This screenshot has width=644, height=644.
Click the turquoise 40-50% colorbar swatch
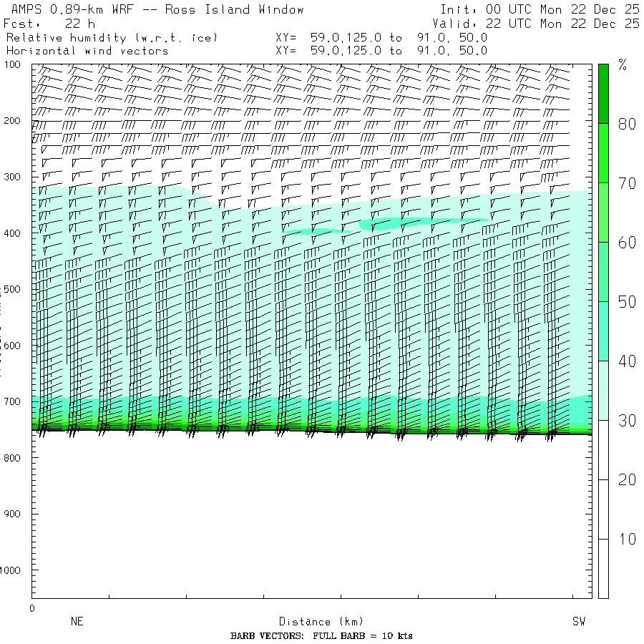click(603, 331)
